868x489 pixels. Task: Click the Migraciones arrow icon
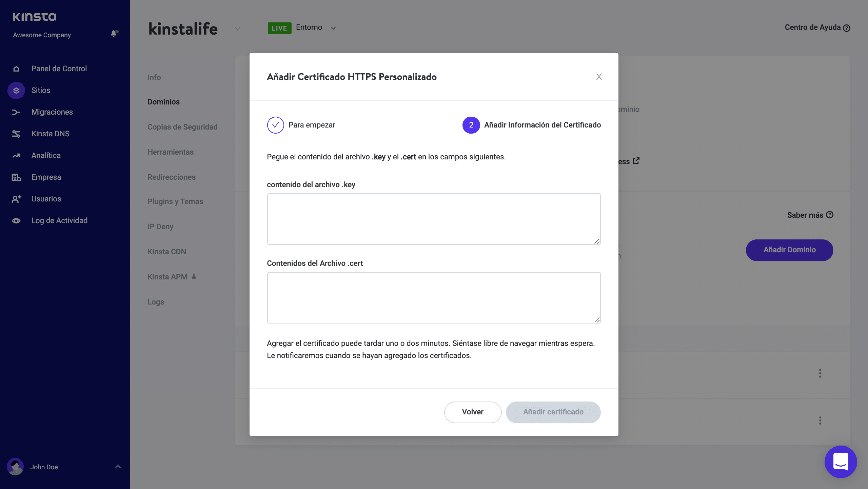click(x=16, y=112)
